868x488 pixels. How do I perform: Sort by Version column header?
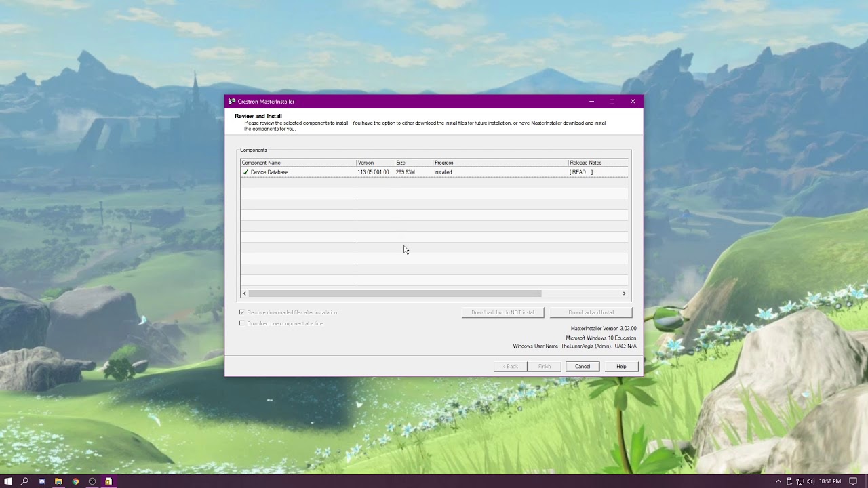pos(376,163)
